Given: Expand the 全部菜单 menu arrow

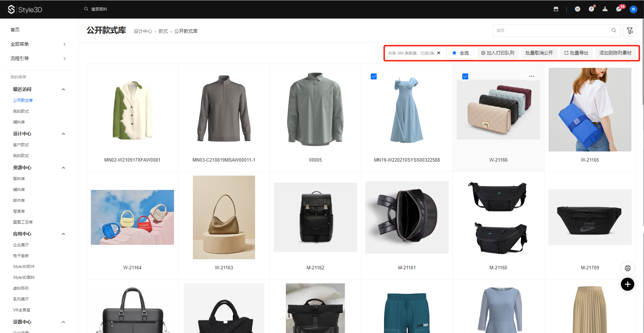Looking at the screenshot, I should 64,44.
